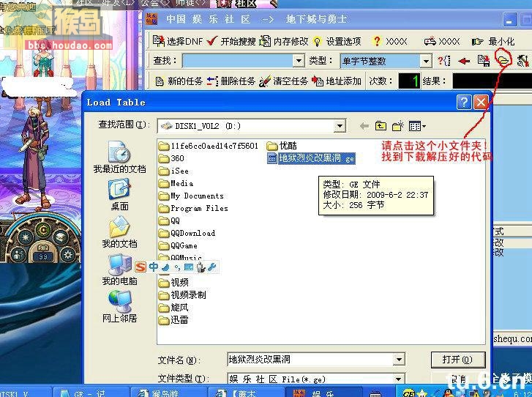Click the wrench icon on IME bar

coord(211,267)
